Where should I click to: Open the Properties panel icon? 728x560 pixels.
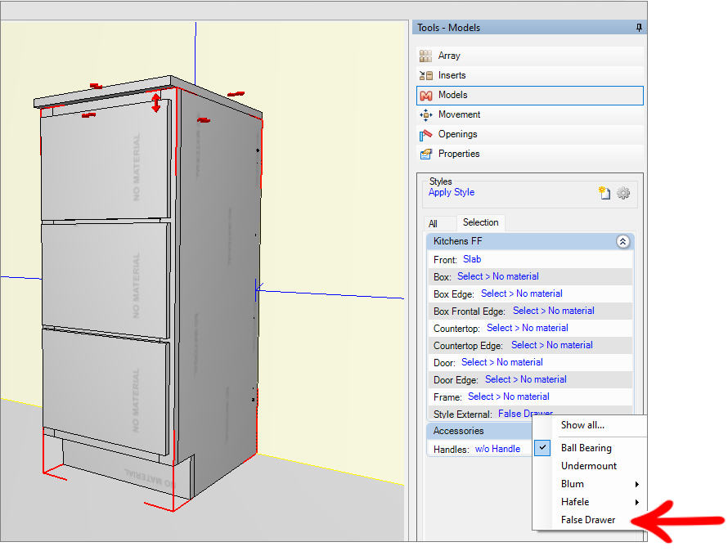[x=425, y=155]
